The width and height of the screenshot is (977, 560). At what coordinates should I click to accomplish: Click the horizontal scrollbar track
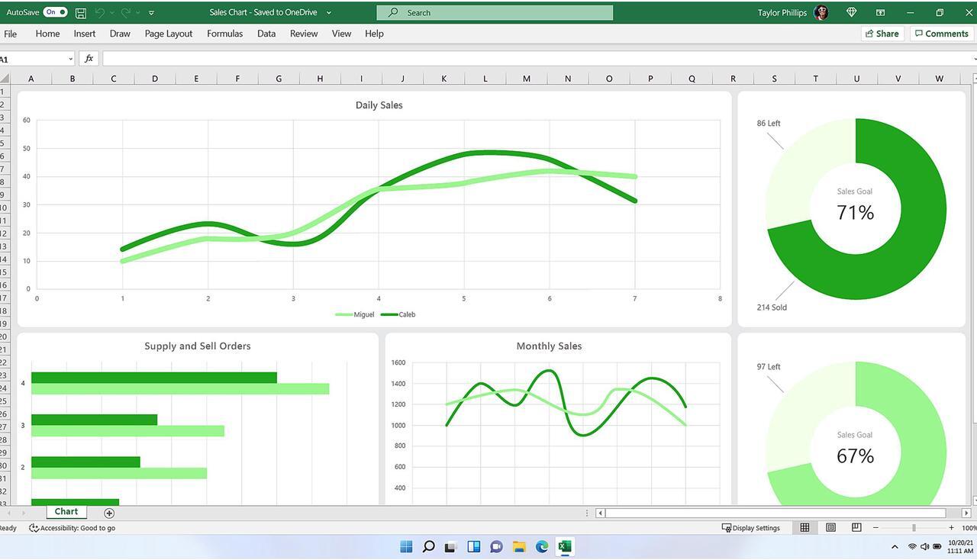775,513
